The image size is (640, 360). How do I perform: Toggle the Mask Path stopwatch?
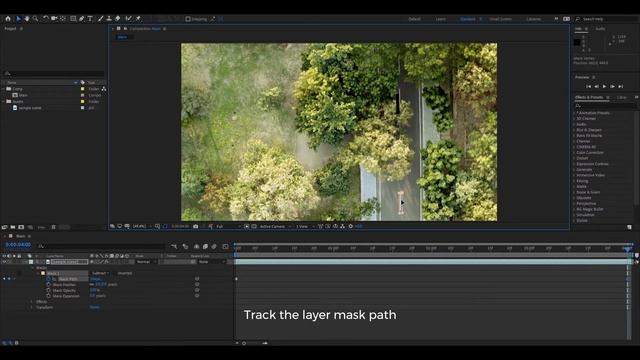49,279
